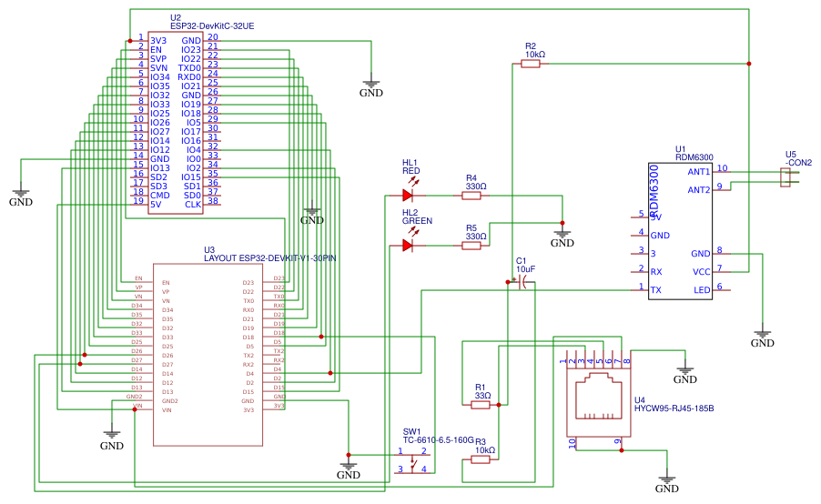
Task: Click the 'VCC' pin label on U1
Action: (x=701, y=272)
